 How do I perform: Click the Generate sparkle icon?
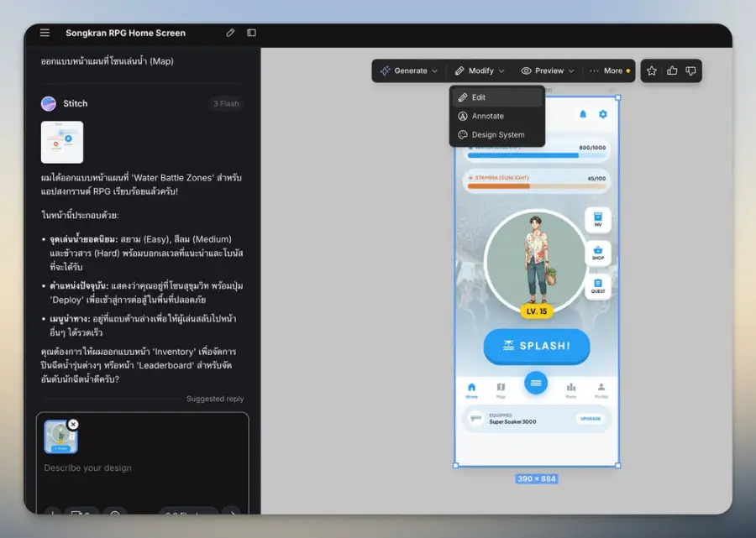tap(385, 71)
